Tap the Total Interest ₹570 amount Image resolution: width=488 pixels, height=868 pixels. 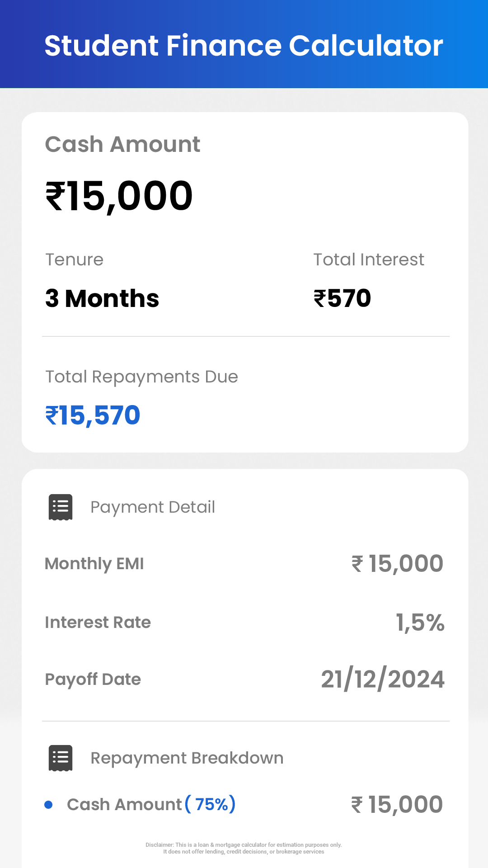343,298
